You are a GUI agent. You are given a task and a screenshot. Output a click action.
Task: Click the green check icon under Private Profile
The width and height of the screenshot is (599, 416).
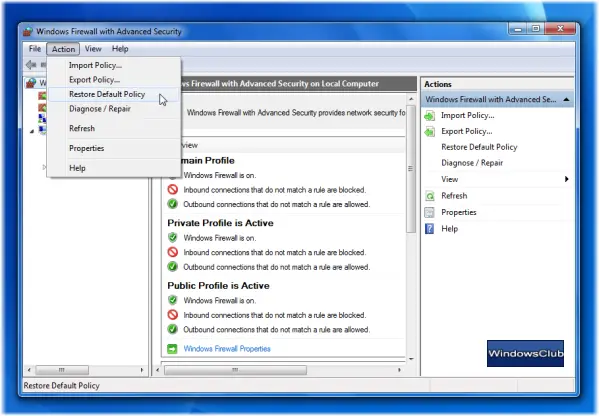(173, 267)
